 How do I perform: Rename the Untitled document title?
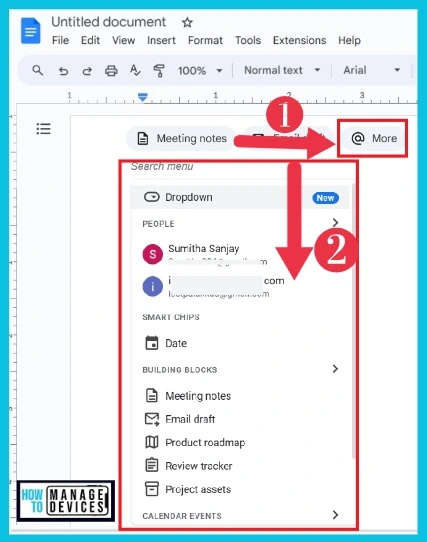[109, 22]
